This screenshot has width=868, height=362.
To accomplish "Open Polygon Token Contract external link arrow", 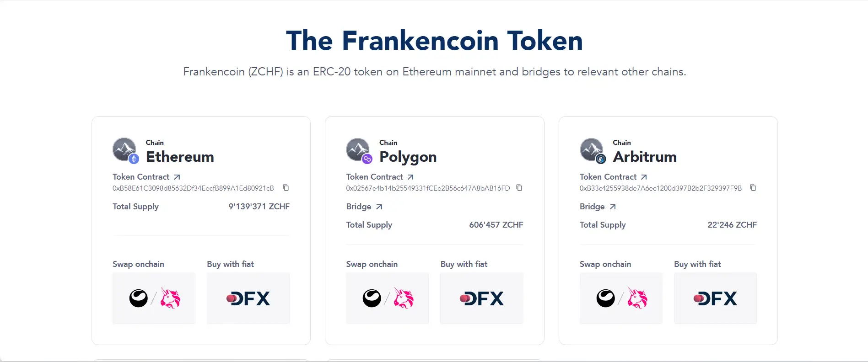I will click(x=410, y=177).
